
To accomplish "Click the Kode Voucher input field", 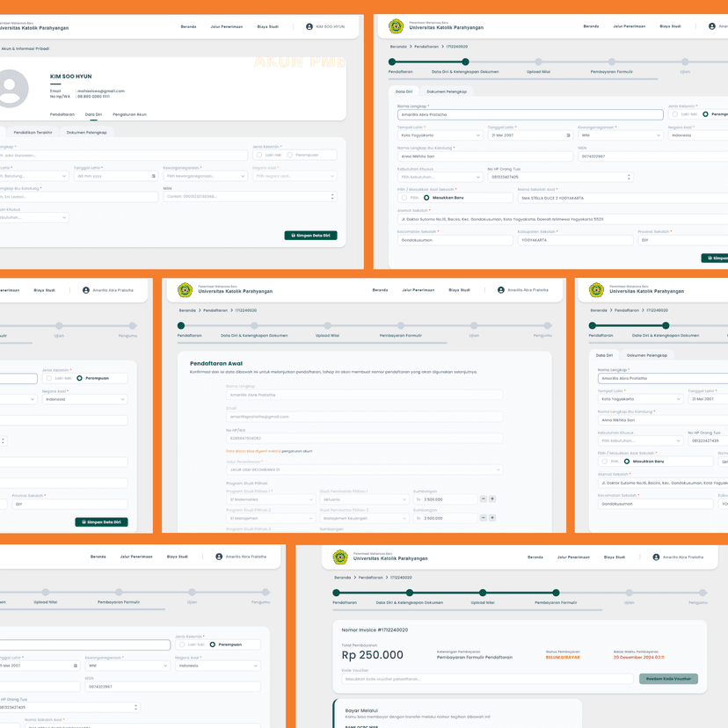I will pos(487,679).
